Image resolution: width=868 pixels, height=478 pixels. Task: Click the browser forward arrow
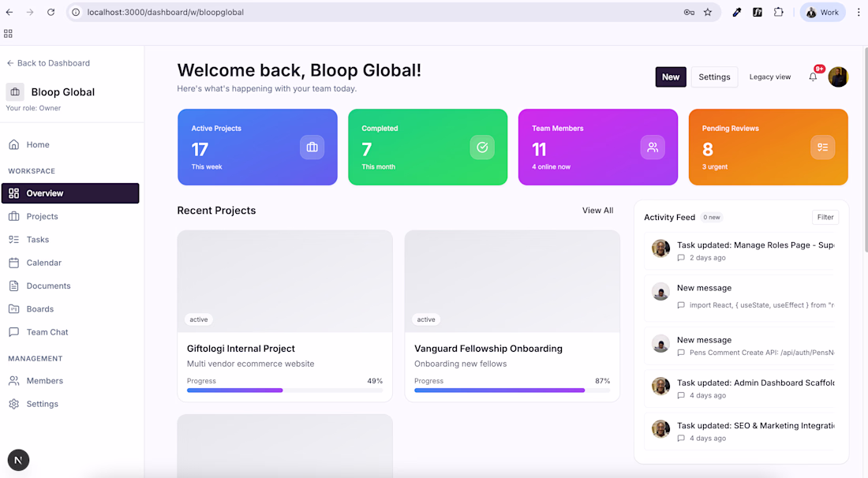pyautogui.click(x=30, y=12)
